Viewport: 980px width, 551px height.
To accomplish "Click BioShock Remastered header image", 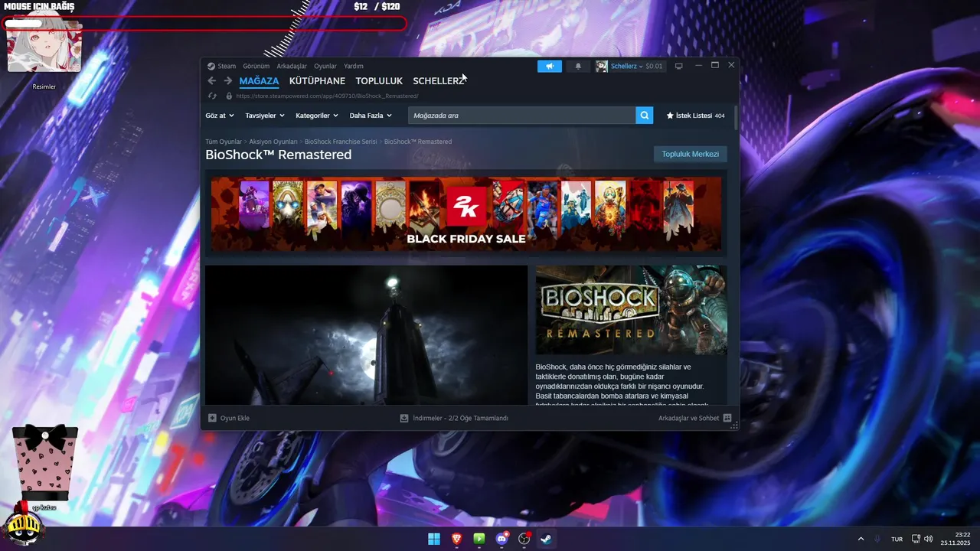I will (x=632, y=310).
